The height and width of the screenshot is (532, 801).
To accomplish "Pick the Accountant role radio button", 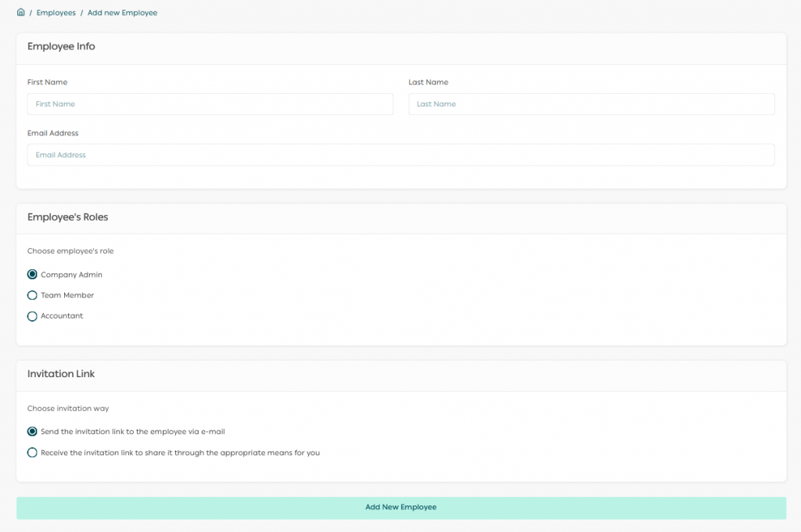I will [x=32, y=316].
